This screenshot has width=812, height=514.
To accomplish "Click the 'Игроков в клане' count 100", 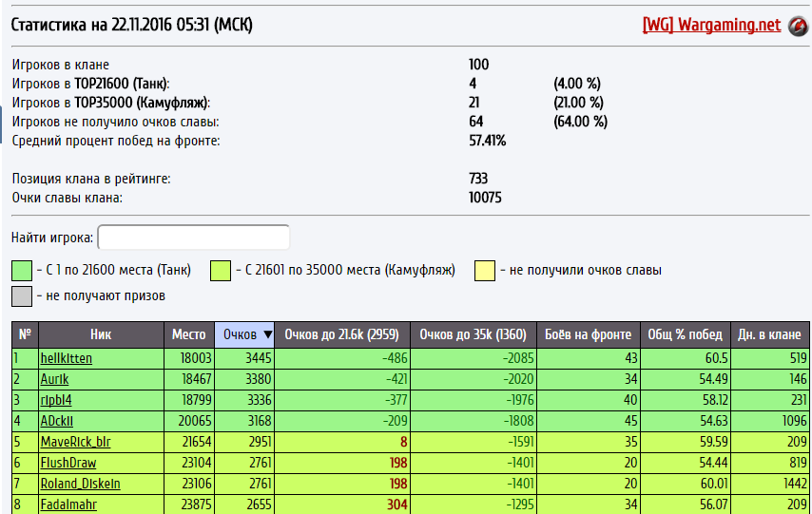I will 478,65.
